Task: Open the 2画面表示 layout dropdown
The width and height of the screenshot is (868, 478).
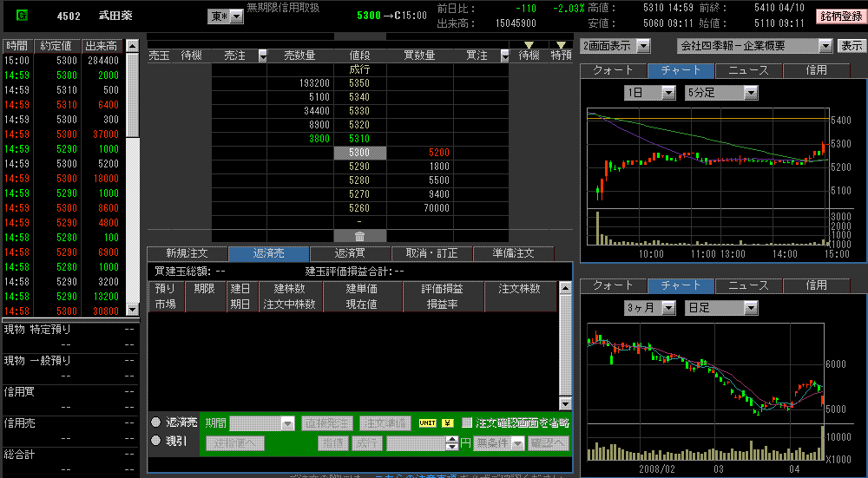Action: [643, 46]
